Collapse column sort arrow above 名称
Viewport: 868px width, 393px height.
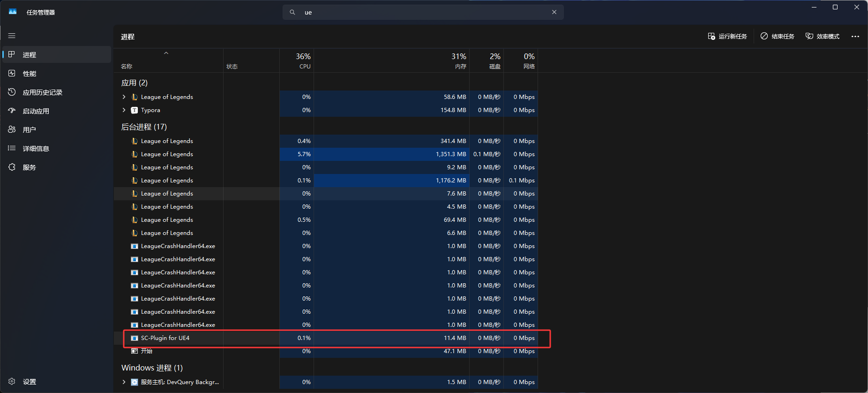click(x=166, y=53)
